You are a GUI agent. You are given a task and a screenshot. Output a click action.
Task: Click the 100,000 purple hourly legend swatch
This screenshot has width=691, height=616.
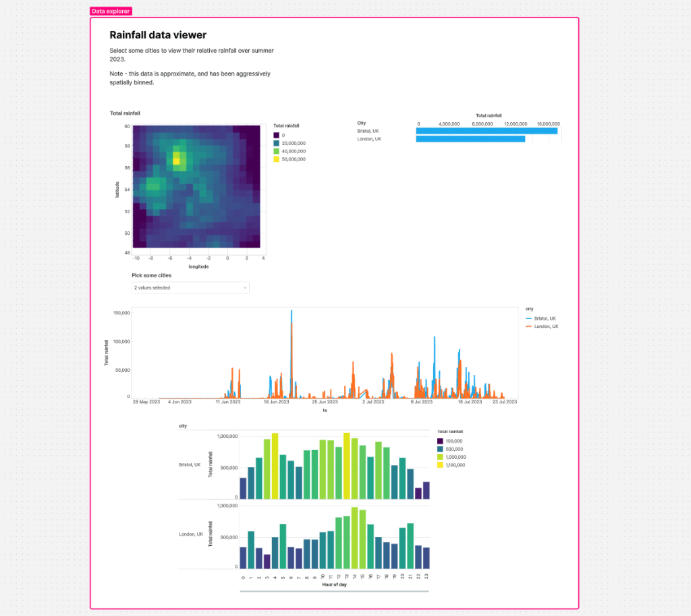(x=441, y=441)
